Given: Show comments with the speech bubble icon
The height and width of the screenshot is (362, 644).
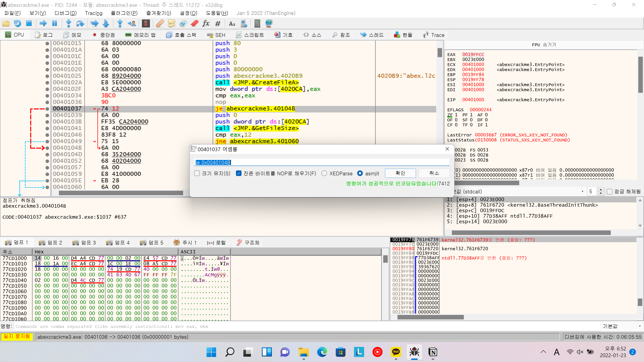Looking at the screenshot, I should point(172,24).
